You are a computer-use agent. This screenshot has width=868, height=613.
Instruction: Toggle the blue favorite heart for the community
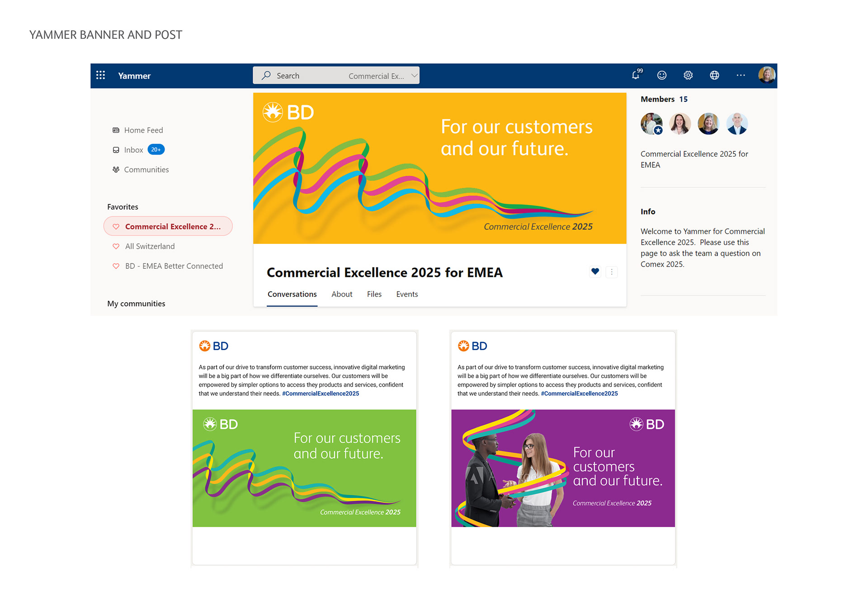pos(595,271)
